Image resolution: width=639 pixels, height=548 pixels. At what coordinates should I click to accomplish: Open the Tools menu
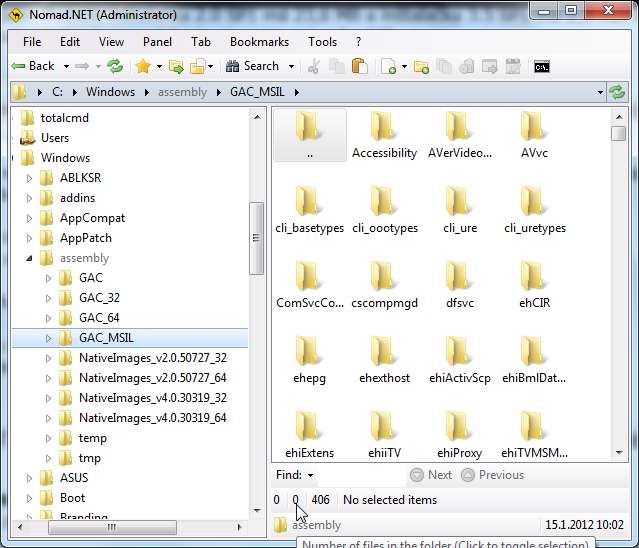pyautogui.click(x=322, y=42)
